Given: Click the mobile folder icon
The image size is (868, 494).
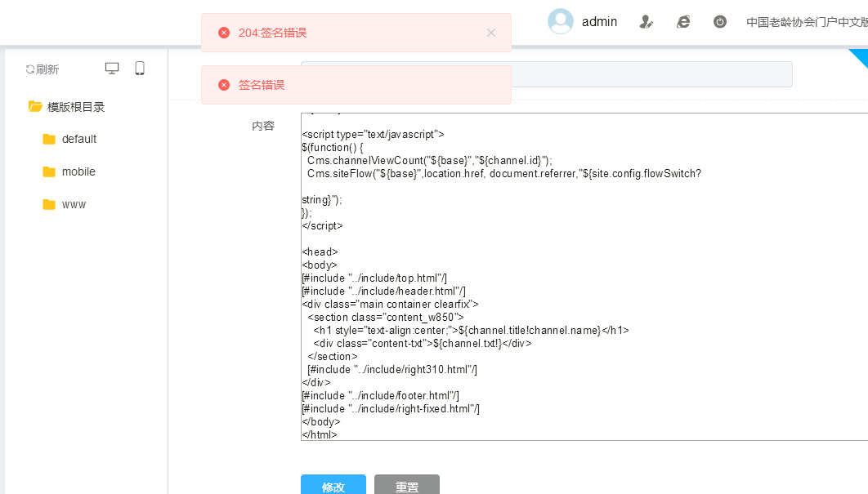Looking at the screenshot, I should click(49, 171).
